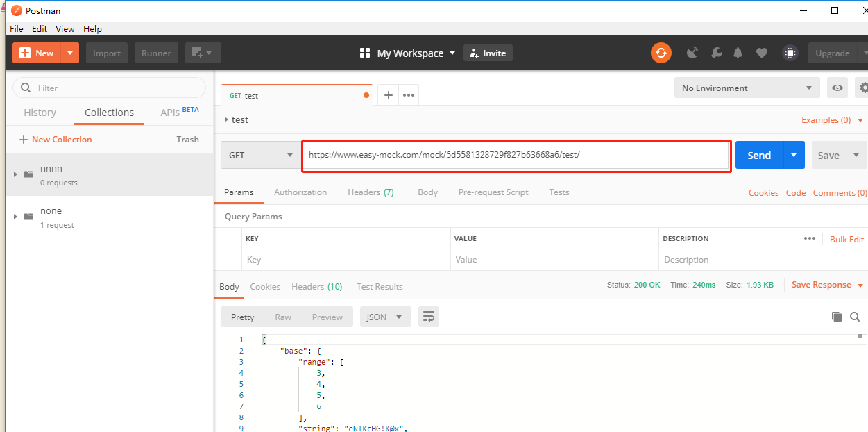Click the request URL field
Image resolution: width=868 pixels, height=432 pixels.
516,155
